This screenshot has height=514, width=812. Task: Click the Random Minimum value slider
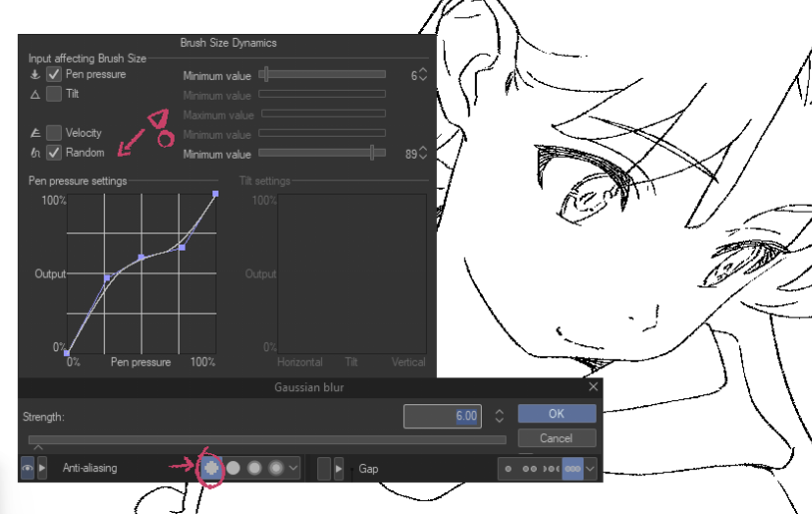322,153
